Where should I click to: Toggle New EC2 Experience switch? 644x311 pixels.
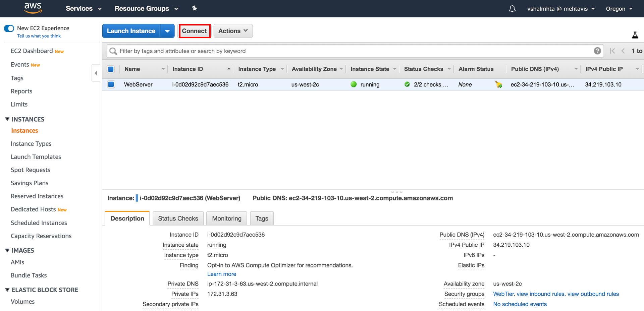pyautogui.click(x=9, y=28)
